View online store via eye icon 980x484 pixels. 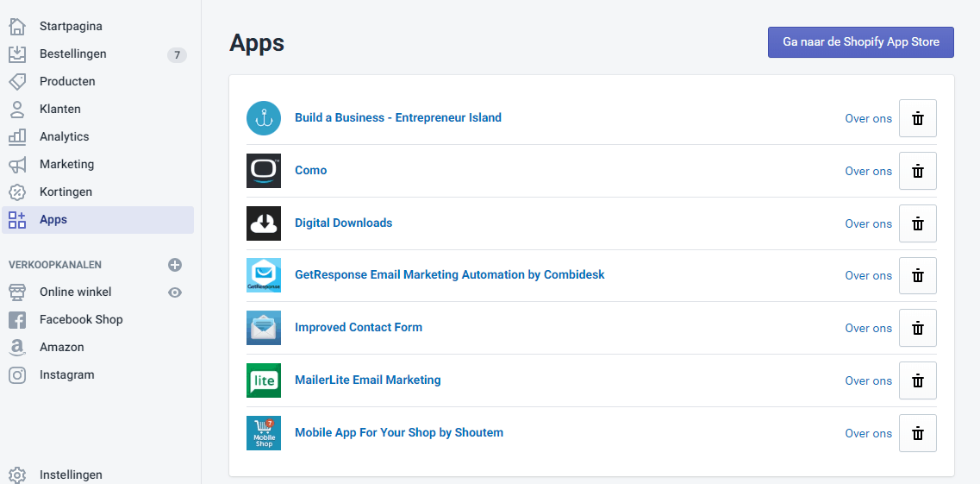pyautogui.click(x=175, y=292)
